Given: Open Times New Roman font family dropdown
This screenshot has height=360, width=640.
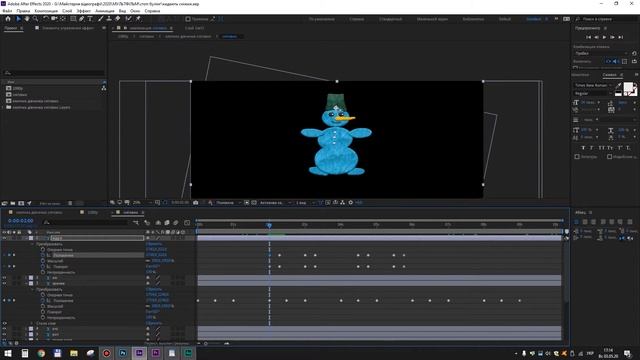Looking at the screenshot, I should click(593, 85).
